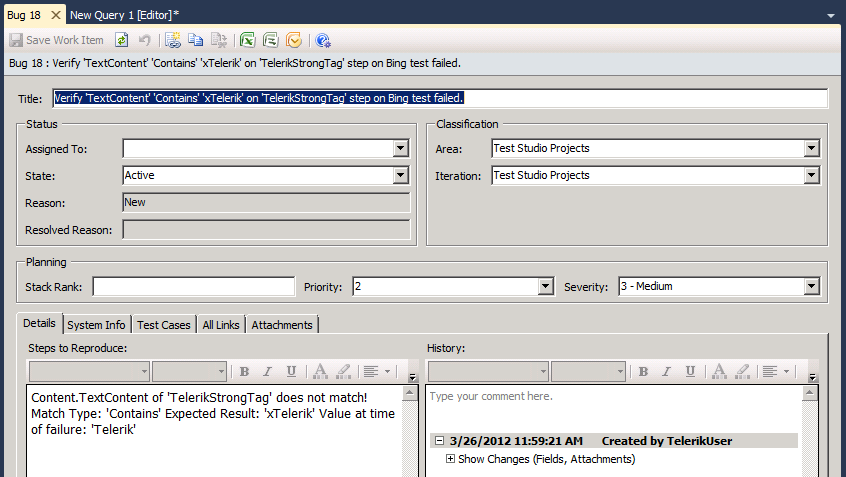Open the Iteration dropdown
846x477 pixels.
(x=811, y=175)
